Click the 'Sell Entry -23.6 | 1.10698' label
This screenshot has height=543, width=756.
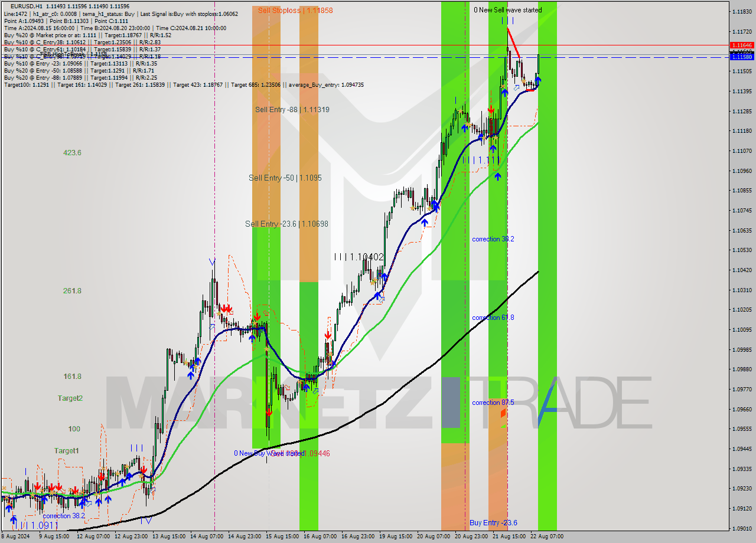pos(287,224)
